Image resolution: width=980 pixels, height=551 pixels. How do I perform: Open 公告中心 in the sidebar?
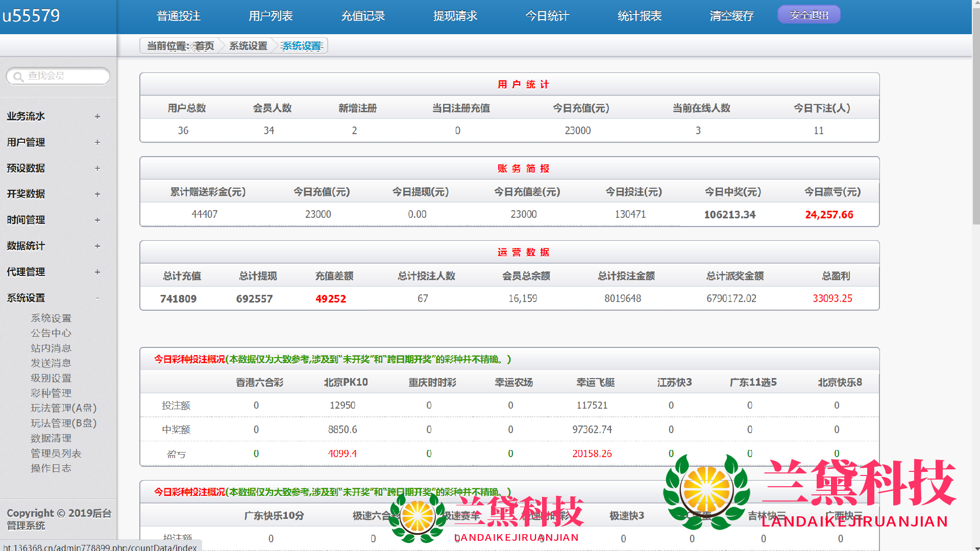[51, 333]
